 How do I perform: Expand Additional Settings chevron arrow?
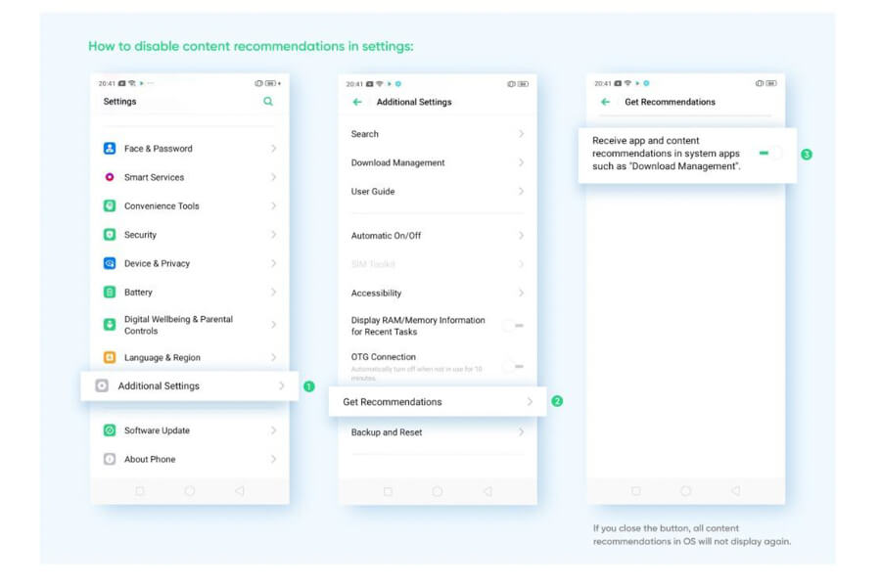click(282, 386)
